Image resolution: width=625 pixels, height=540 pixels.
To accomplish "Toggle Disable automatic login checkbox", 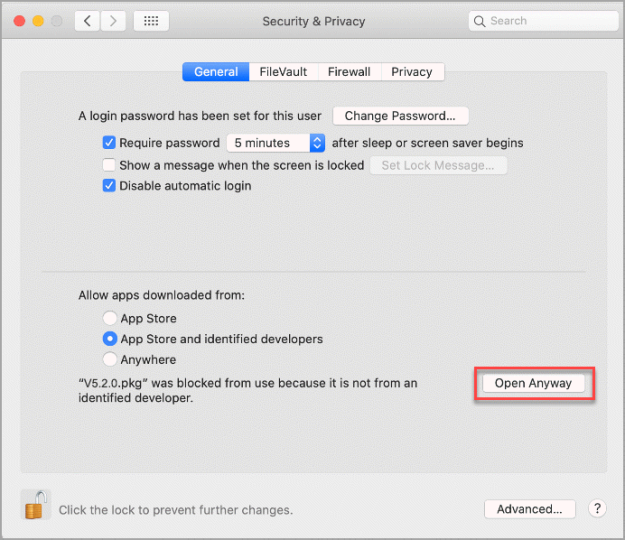I will click(x=109, y=186).
